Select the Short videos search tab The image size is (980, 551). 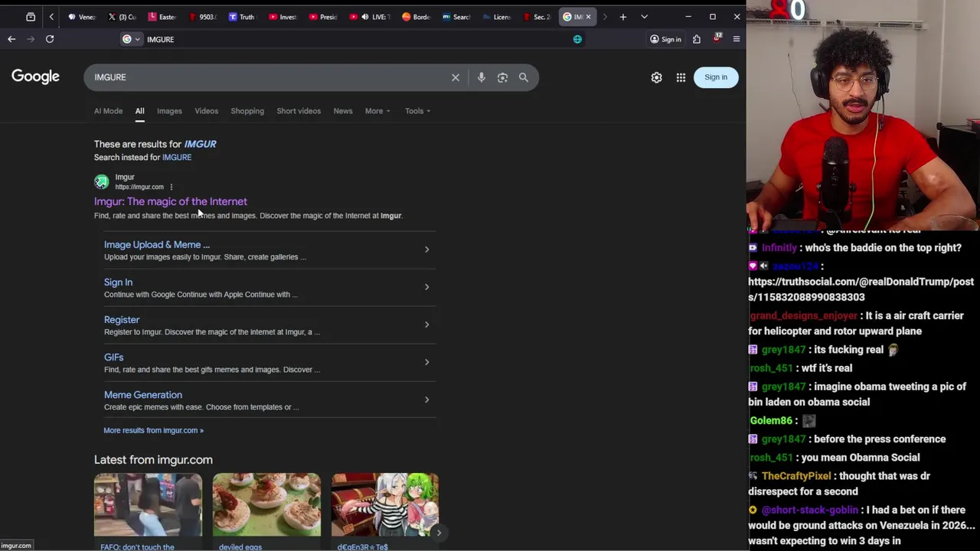click(x=299, y=111)
